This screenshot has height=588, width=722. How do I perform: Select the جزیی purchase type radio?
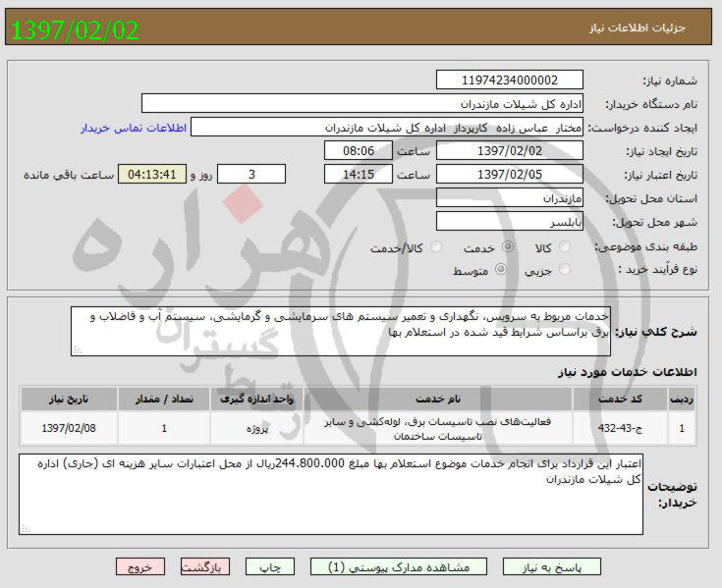[565, 270]
